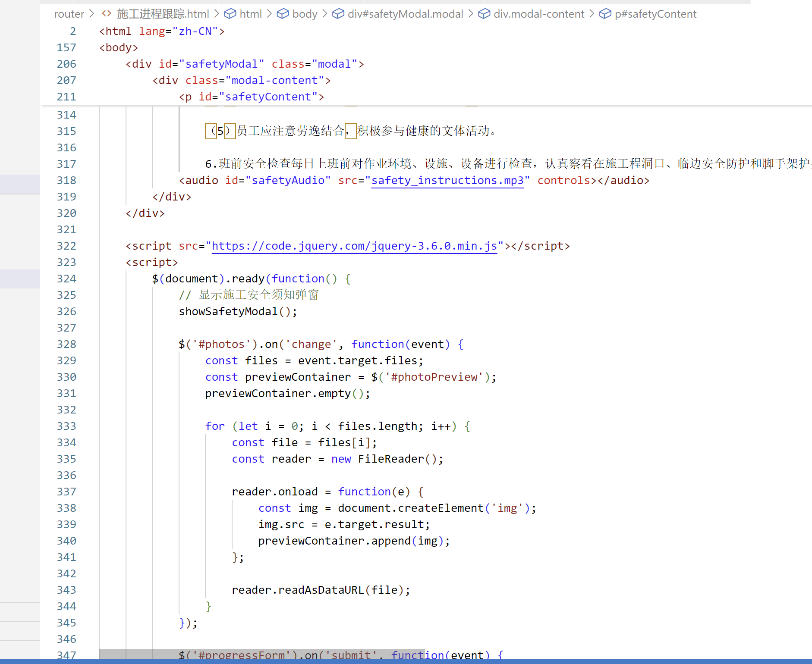Place cursor in text 员工应注意劳逸结合
812x664 pixels.
[x=290, y=131]
